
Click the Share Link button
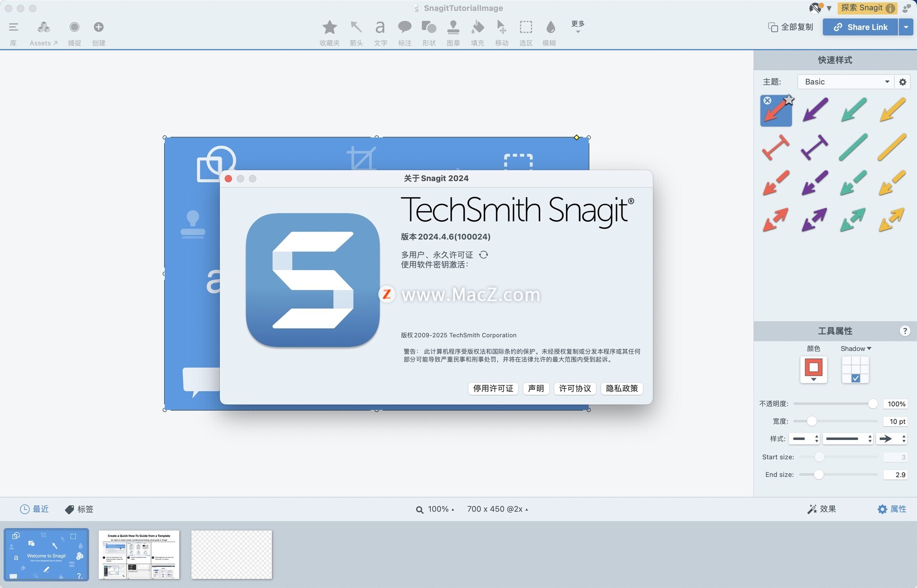coord(860,27)
